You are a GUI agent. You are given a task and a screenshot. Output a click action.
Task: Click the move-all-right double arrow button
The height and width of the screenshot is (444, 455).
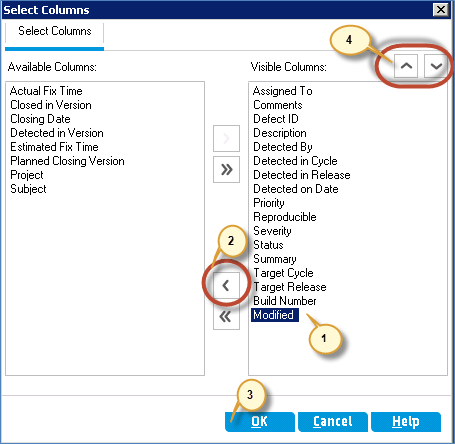pos(226,169)
